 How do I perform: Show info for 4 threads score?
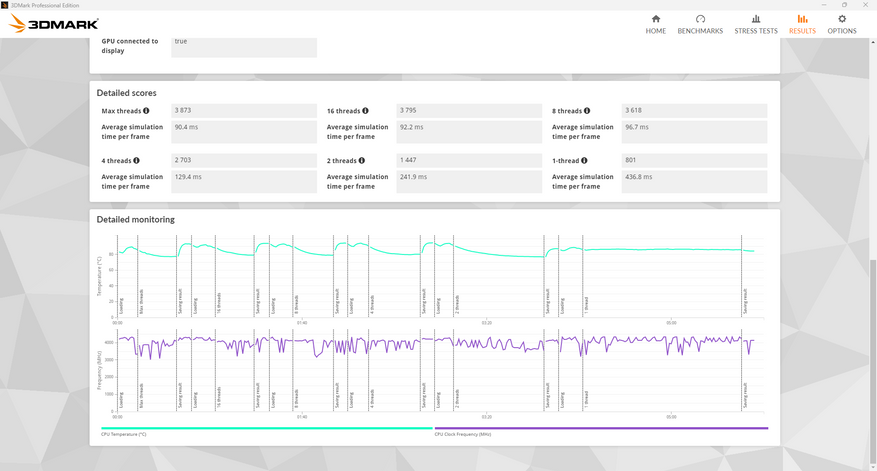(136, 161)
